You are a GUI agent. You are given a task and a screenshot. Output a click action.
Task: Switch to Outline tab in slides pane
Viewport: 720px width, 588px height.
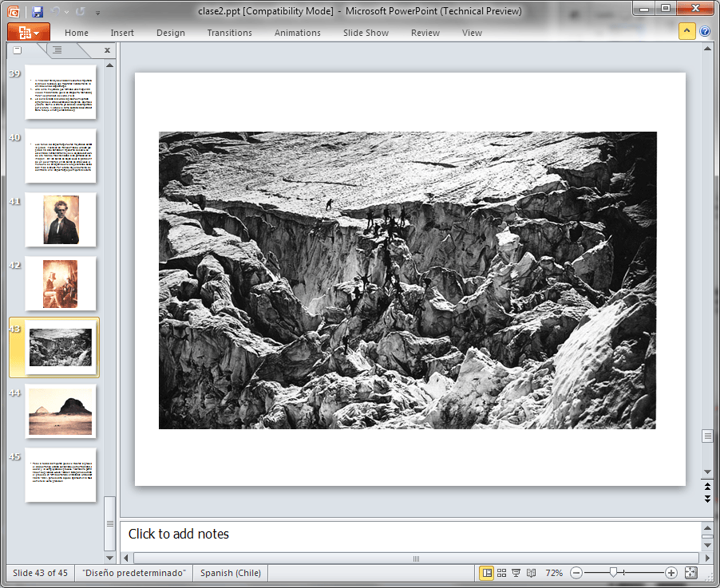click(x=57, y=50)
